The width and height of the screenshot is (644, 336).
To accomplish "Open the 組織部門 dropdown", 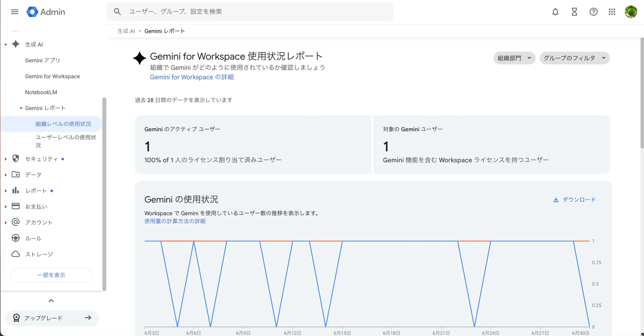I will [x=514, y=58].
